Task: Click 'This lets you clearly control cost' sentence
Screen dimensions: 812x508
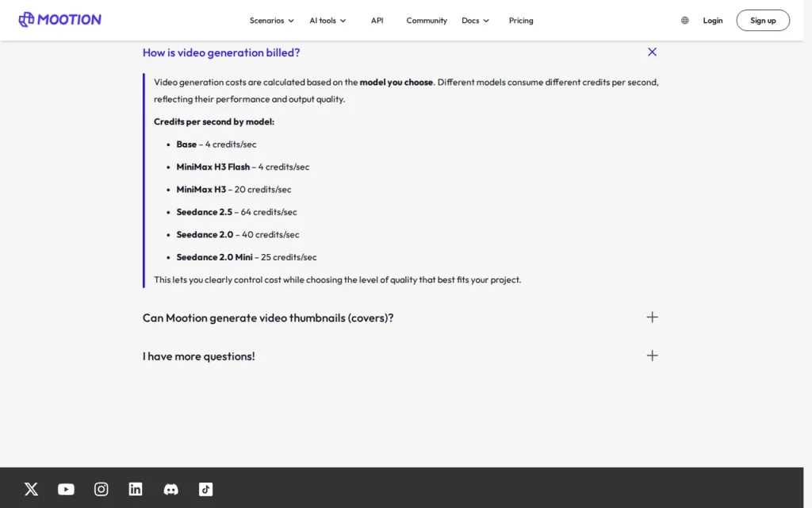Action: (337, 280)
